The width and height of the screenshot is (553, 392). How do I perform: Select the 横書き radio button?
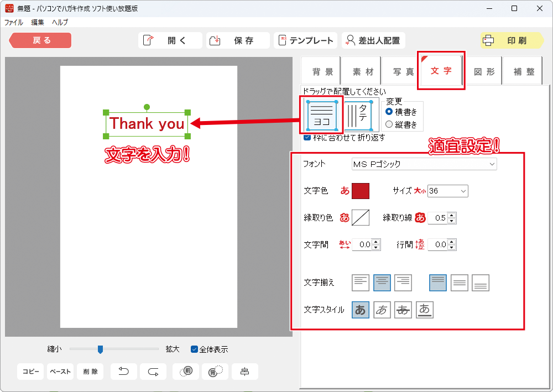point(389,112)
